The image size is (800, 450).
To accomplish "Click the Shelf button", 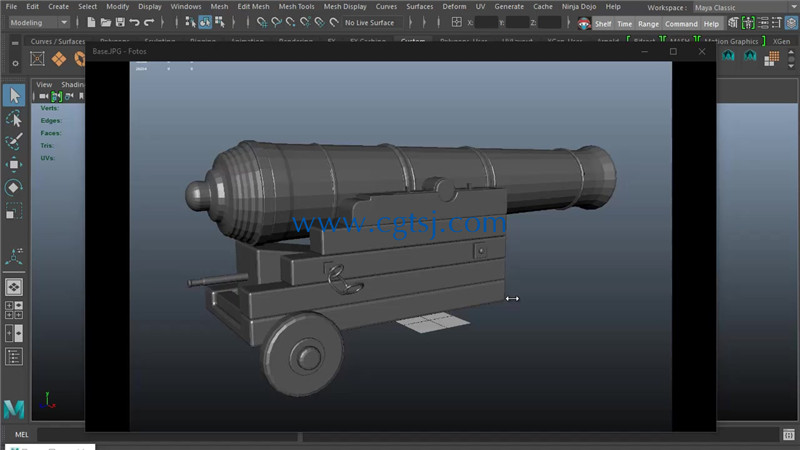I will (x=603, y=23).
